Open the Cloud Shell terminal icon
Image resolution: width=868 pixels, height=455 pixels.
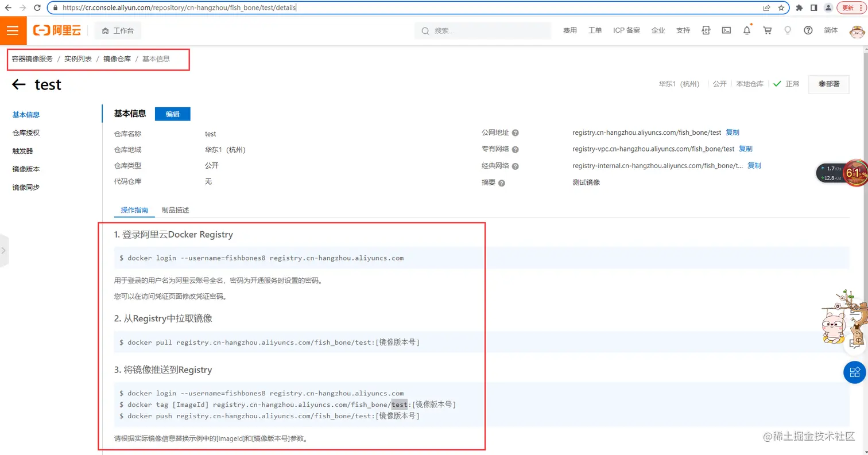click(x=726, y=30)
